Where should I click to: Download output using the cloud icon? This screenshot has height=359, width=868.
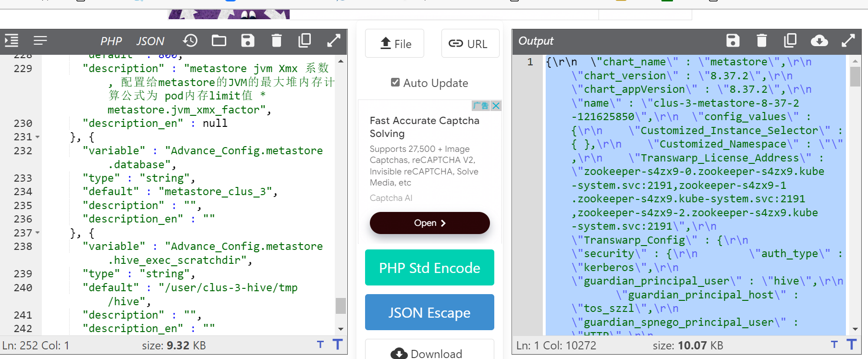(x=819, y=41)
